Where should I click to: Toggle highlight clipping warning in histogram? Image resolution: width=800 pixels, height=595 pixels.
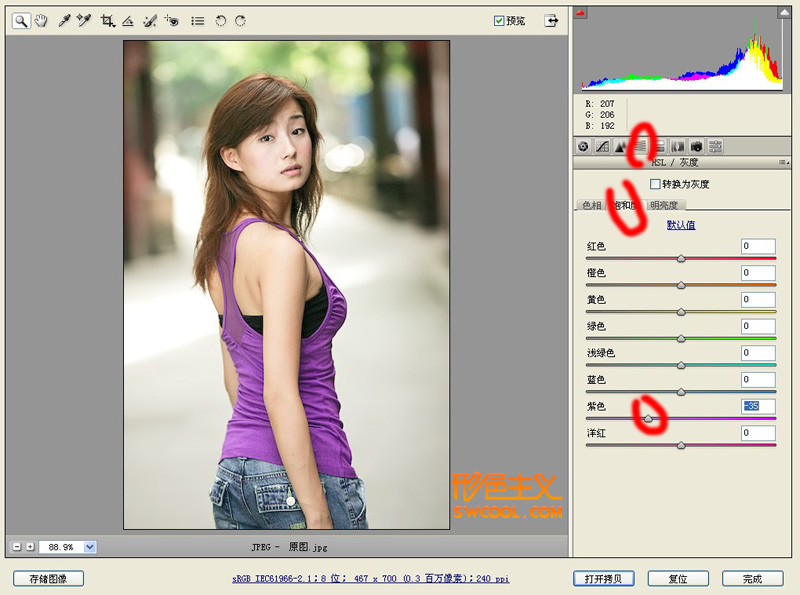pyautogui.click(x=784, y=13)
